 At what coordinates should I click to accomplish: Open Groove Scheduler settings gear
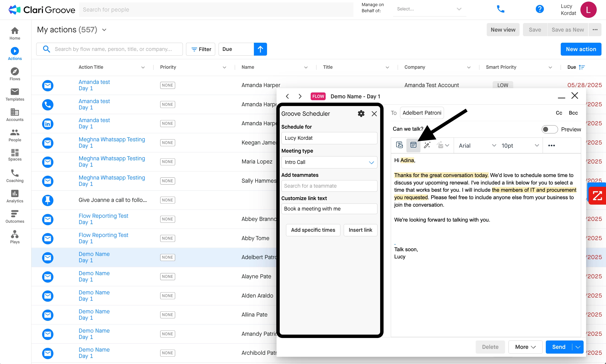pos(361,113)
